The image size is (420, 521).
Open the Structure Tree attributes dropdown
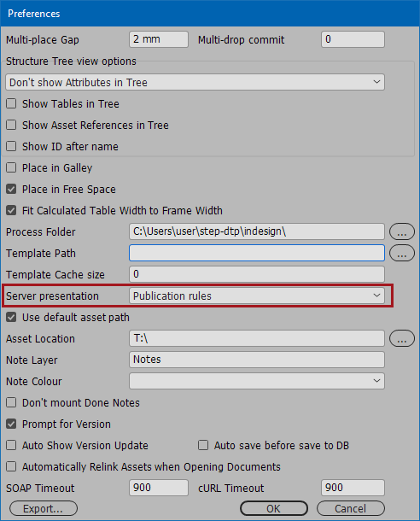click(x=195, y=82)
